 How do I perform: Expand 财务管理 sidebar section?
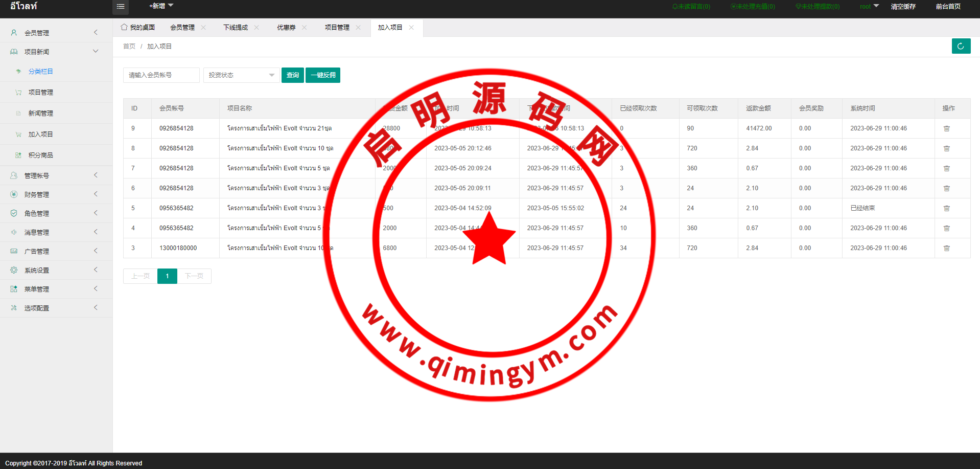click(54, 194)
